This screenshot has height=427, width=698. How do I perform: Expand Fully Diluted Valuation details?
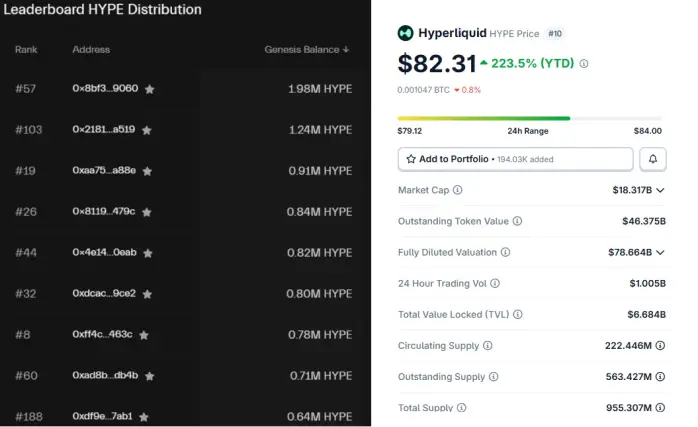pyautogui.click(x=661, y=252)
